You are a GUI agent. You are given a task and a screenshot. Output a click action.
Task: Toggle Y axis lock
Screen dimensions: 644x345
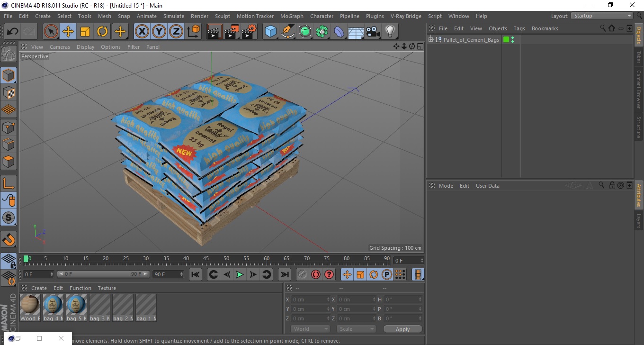click(x=159, y=32)
